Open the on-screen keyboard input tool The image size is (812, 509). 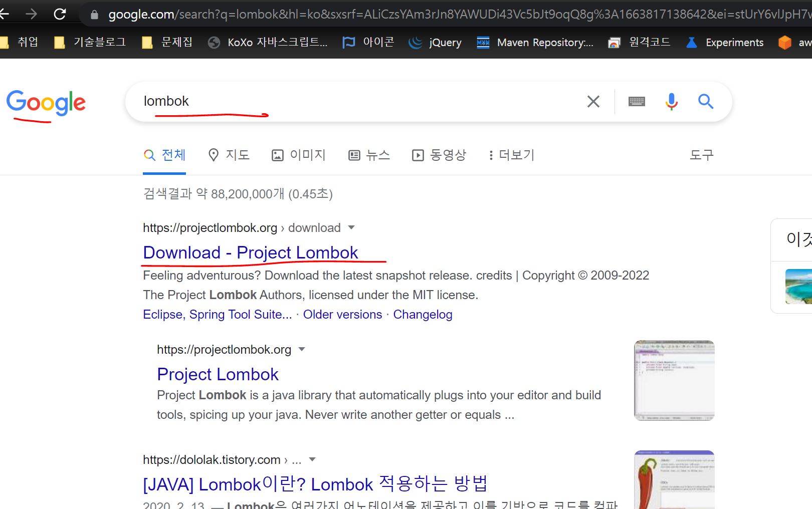point(637,102)
